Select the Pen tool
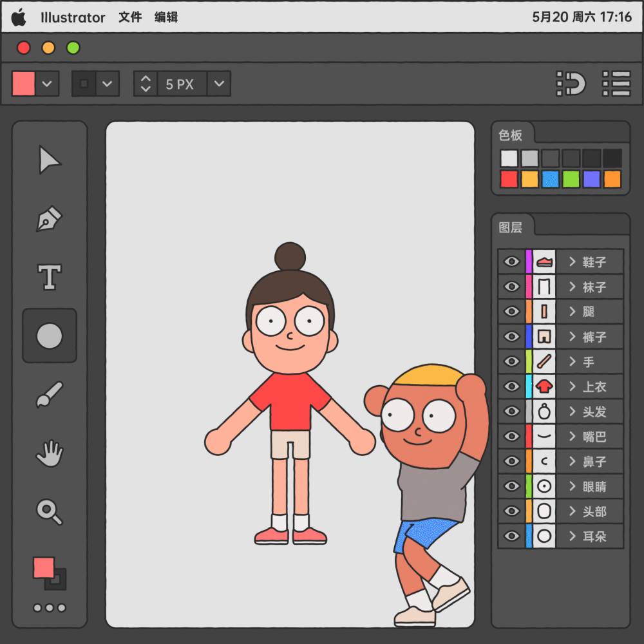Image resolution: width=644 pixels, height=644 pixels. click(50, 218)
